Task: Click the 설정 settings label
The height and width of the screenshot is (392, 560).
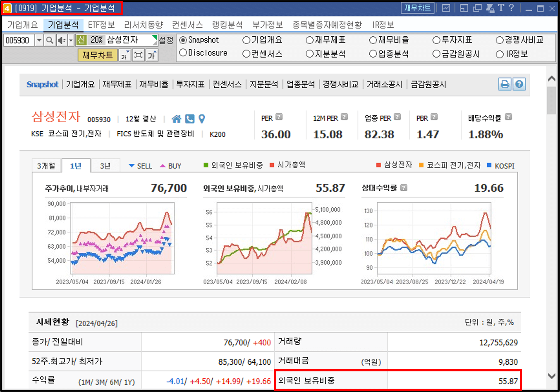Action: tap(167, 40)
